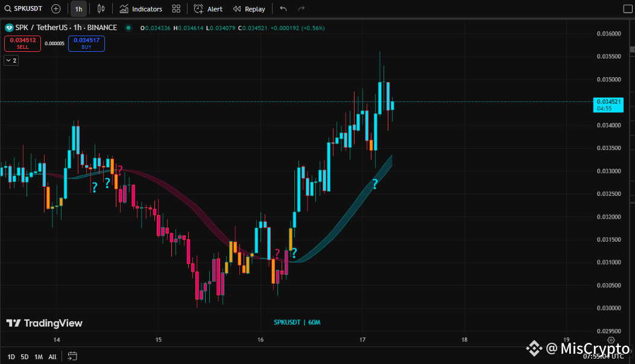Select the 1M date range
This screenshot has width=635, height=364.
pos(39,357)
